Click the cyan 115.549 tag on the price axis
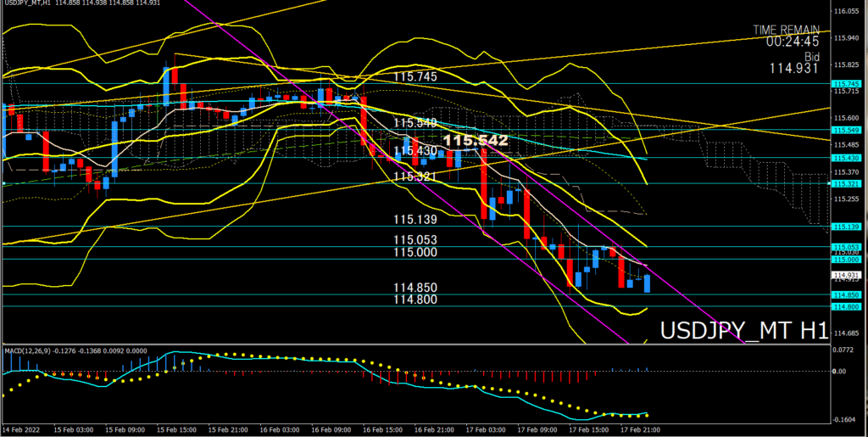Viewport: 868px width, 437px height. click(x=845, y=130)
